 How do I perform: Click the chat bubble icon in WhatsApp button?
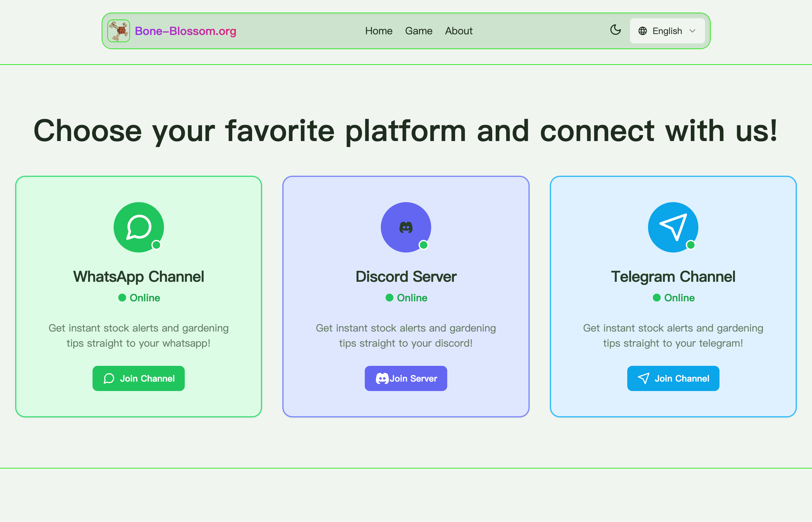pyautogui.click(x=109, y=378)
